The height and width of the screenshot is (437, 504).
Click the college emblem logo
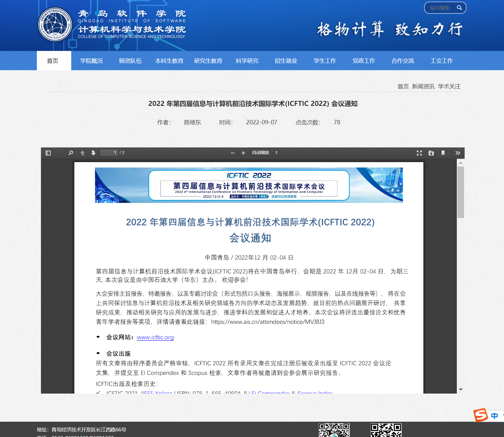[55, 24]
